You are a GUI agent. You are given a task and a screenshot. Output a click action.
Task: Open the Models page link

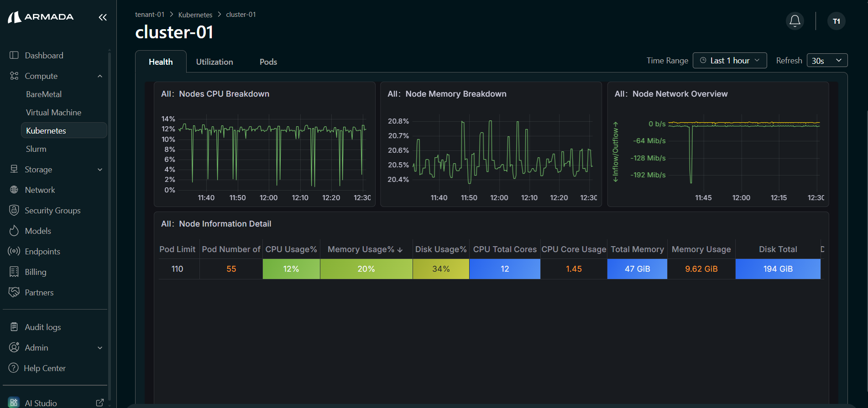coord(38,231)
